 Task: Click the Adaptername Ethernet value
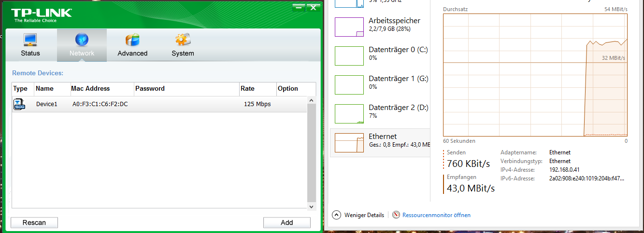[560, 152]
